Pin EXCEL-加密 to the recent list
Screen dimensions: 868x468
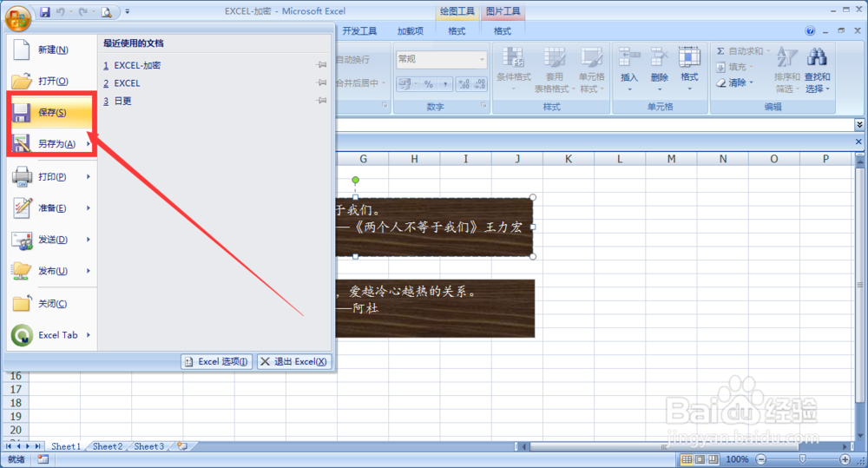(x=322, y=65)
